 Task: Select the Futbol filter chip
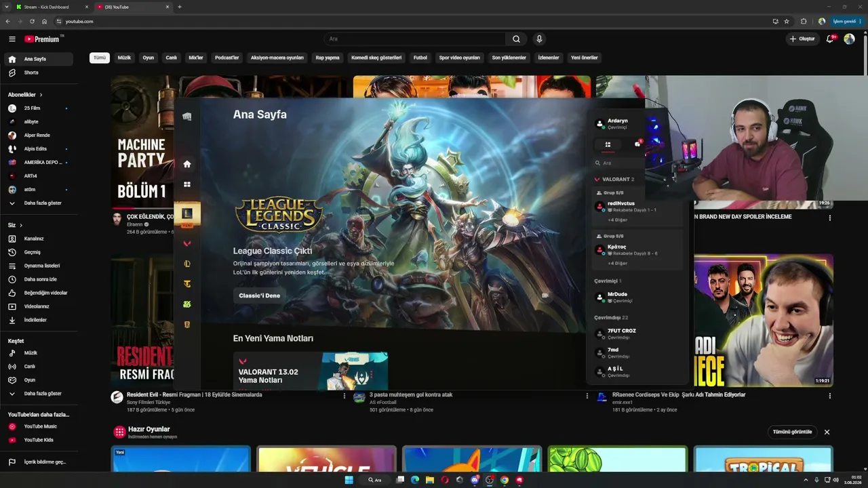[420, 58]
